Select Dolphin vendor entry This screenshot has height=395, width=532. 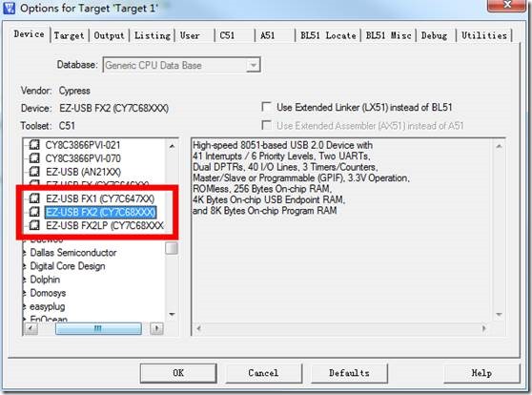tap(45, 280)
